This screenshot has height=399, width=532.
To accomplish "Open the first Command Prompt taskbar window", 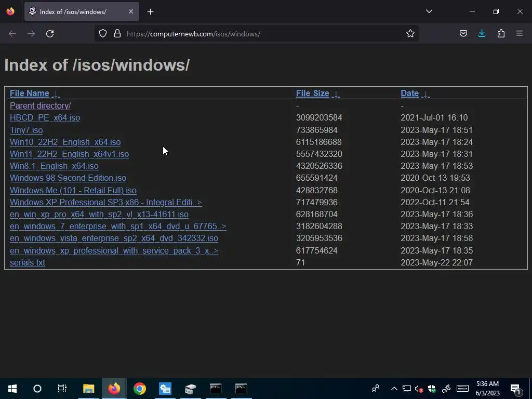I will (x=216, y=389).
